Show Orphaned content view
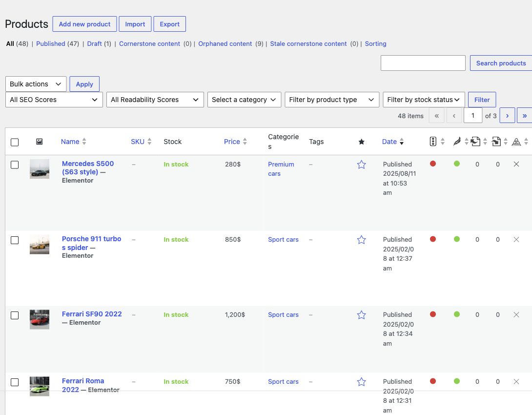 point(225,44)
